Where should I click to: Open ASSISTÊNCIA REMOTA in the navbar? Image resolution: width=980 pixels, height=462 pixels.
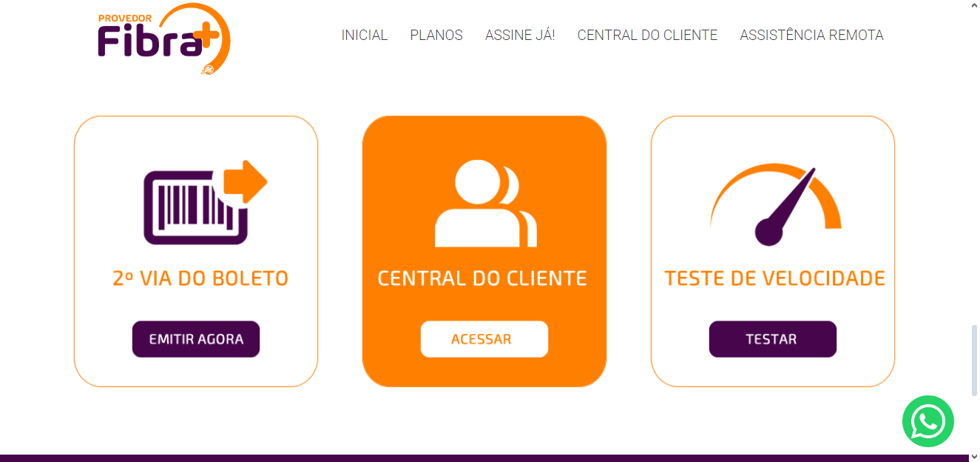click(x=811, y=35)
